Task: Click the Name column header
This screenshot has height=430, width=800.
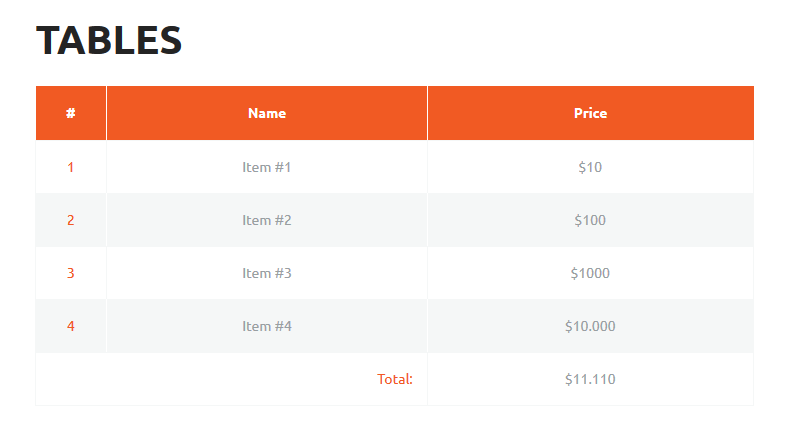Action: [x=267, y=113]
